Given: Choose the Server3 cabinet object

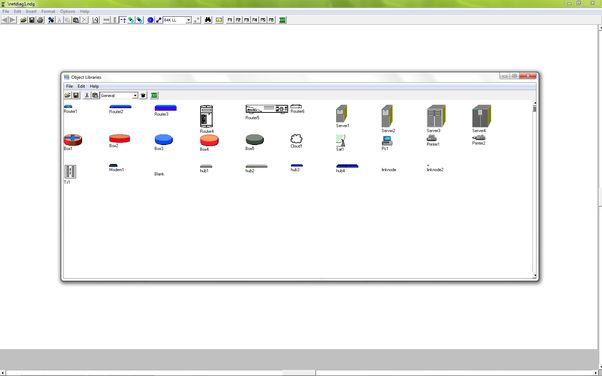Looking at the screenshot, I should pos(436,116).
